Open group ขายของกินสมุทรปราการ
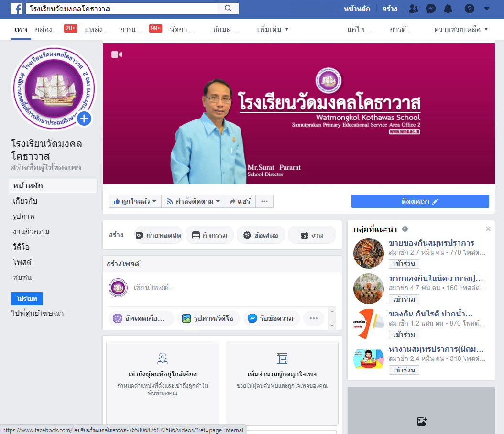 click(x=431, y=243)
